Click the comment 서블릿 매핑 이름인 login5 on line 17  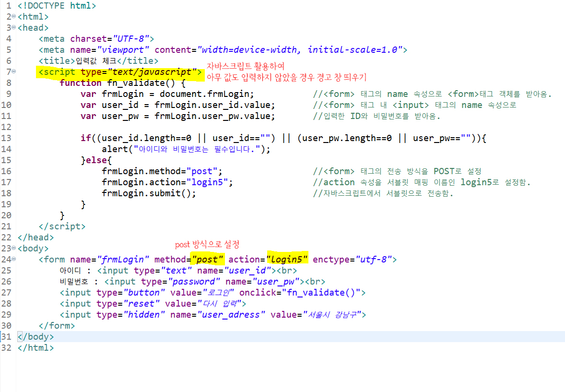(422, 182)
